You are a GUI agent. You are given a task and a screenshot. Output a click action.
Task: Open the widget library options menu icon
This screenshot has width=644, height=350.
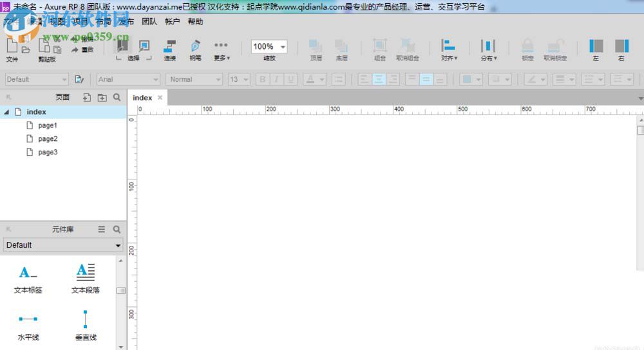[x=102, y=230]
